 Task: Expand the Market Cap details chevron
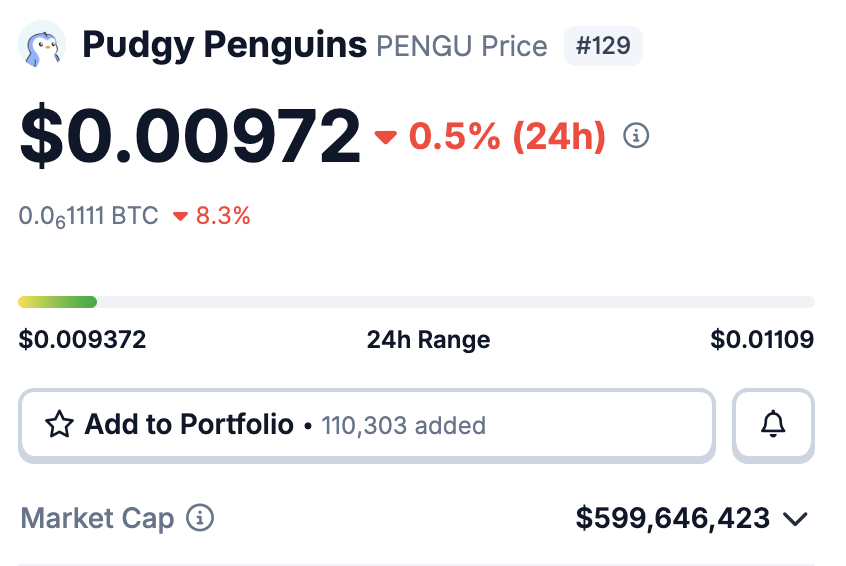click(795, 519)
